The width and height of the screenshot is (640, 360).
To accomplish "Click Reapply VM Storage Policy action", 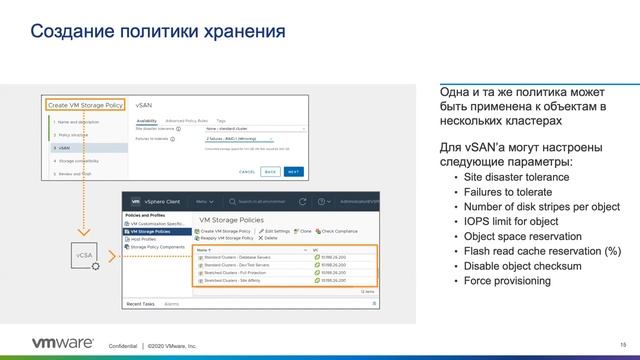I will [227, 238].
